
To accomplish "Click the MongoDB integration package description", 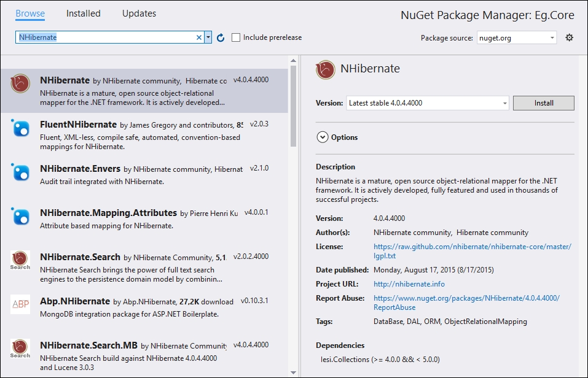I will click(130, 314).
